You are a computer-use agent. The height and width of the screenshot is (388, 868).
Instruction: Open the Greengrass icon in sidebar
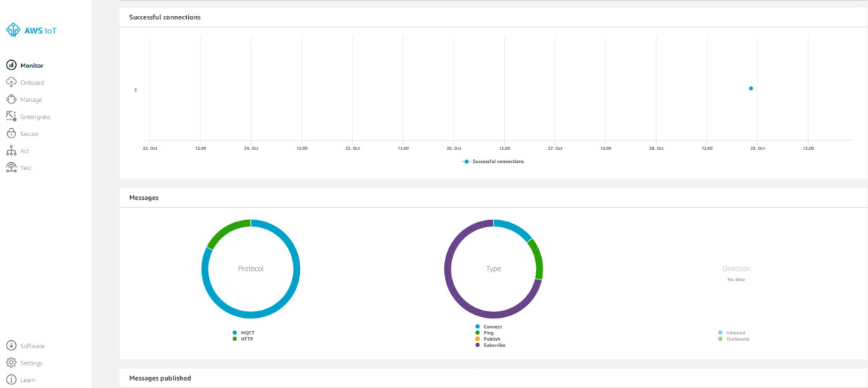pos(11,117)
